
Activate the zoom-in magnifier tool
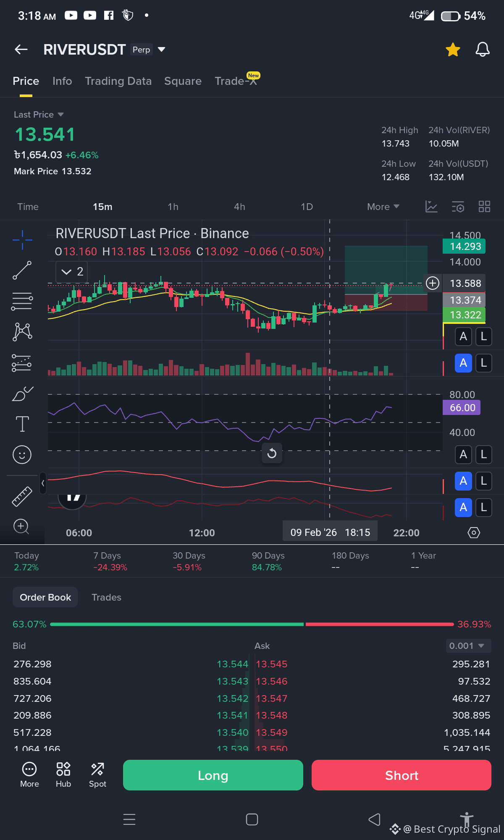coord(21,527)
